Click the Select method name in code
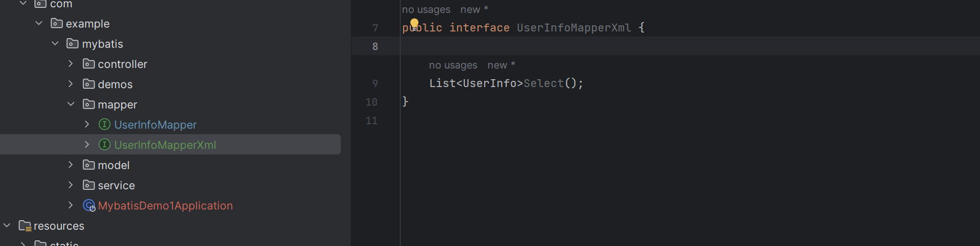980x246 pixels. (544, 83)
